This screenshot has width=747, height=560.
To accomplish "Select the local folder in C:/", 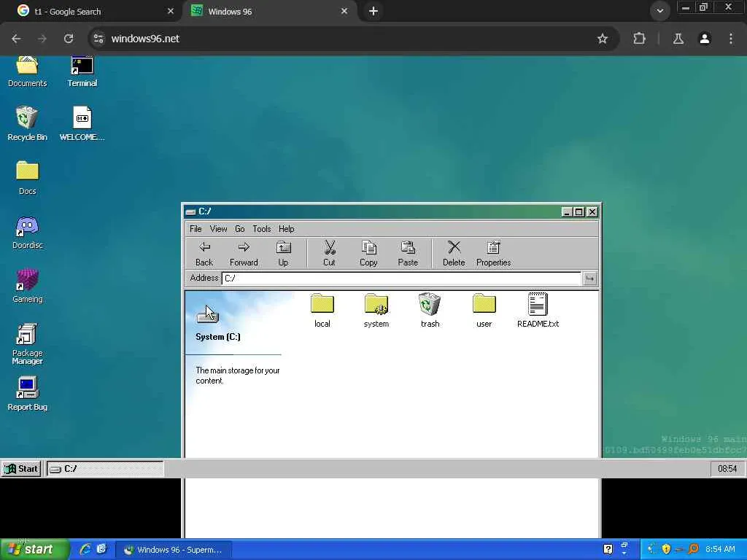I will point(322,311).
